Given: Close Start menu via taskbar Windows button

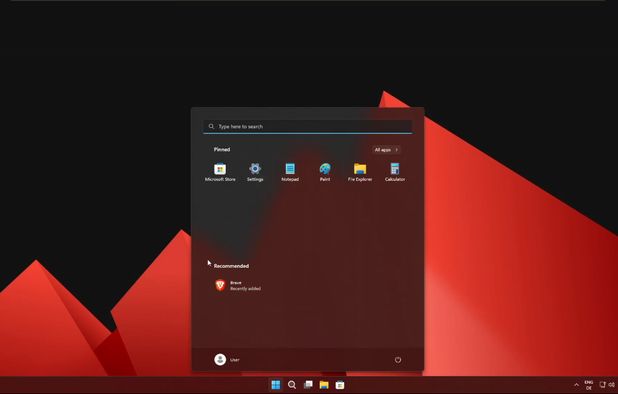Looking at the screenshot, I should point(276,385).
